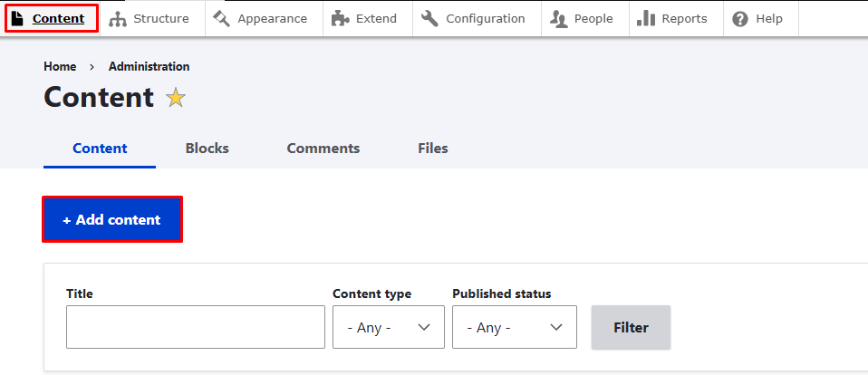
Task: Go to Administration breadcrumb link
Action: 149,66
